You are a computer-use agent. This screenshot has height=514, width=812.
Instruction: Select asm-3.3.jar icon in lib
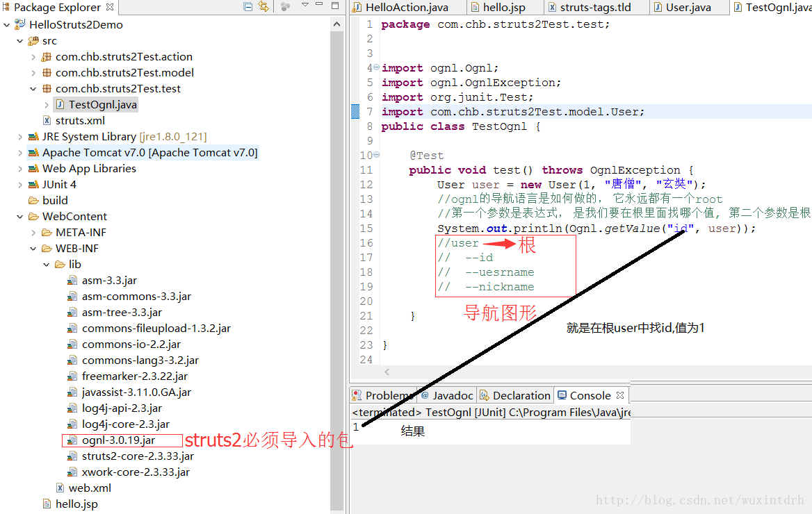tap(72, 281)
